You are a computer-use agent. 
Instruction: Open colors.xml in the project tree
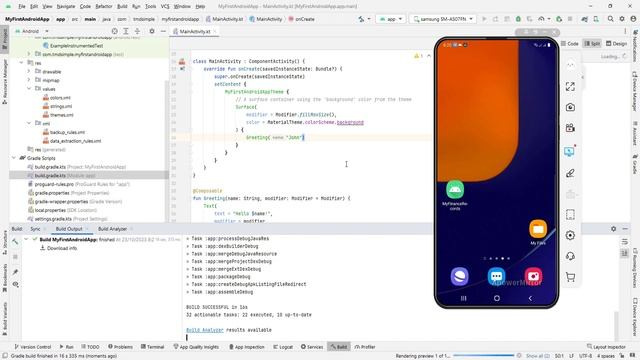tap(60, 98)
